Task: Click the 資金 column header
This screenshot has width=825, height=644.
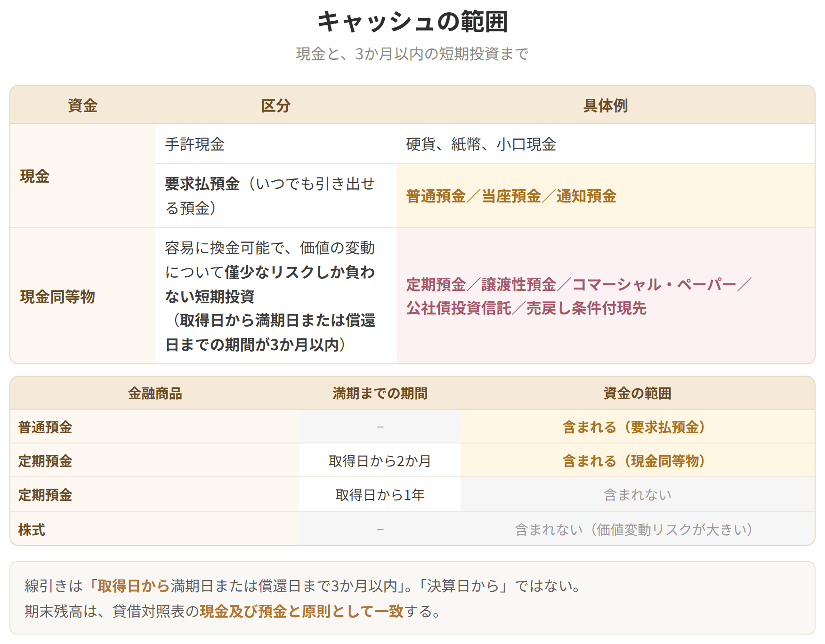Action: click(82, 105)
